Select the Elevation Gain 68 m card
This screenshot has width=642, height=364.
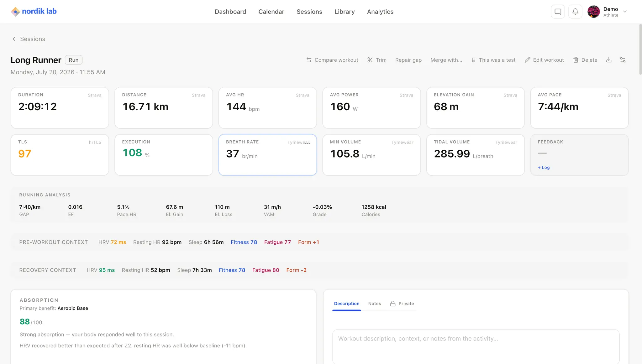tap(475, 108)
